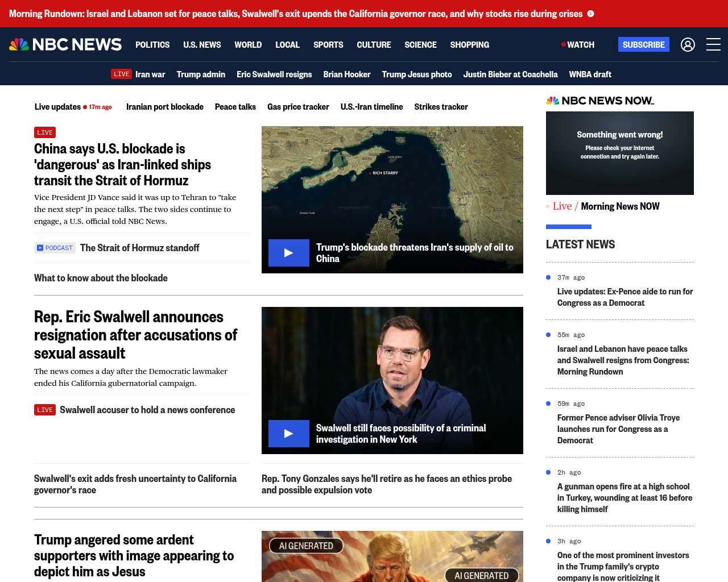The width and height of the screenshot is (728, 582).
Task: Open the user account profile icon
Action: tap(688, 44)
